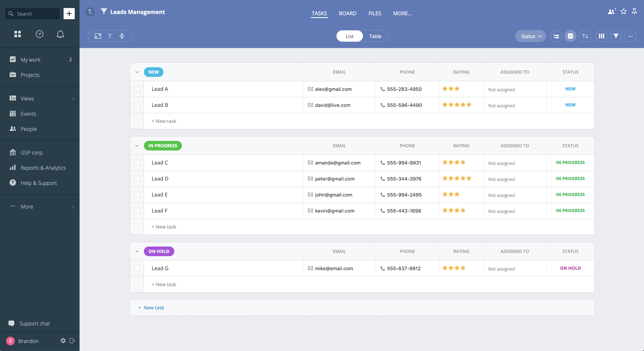Open My work in sidebar

pos(40,60)
